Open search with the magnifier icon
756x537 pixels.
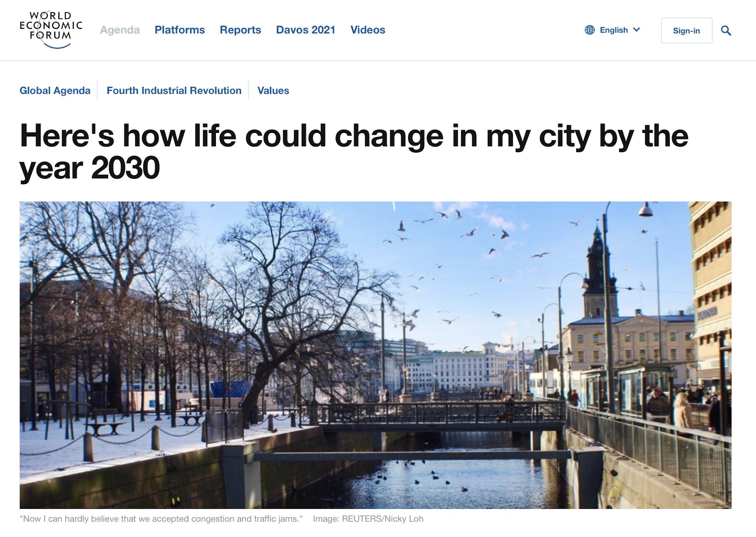726,30
